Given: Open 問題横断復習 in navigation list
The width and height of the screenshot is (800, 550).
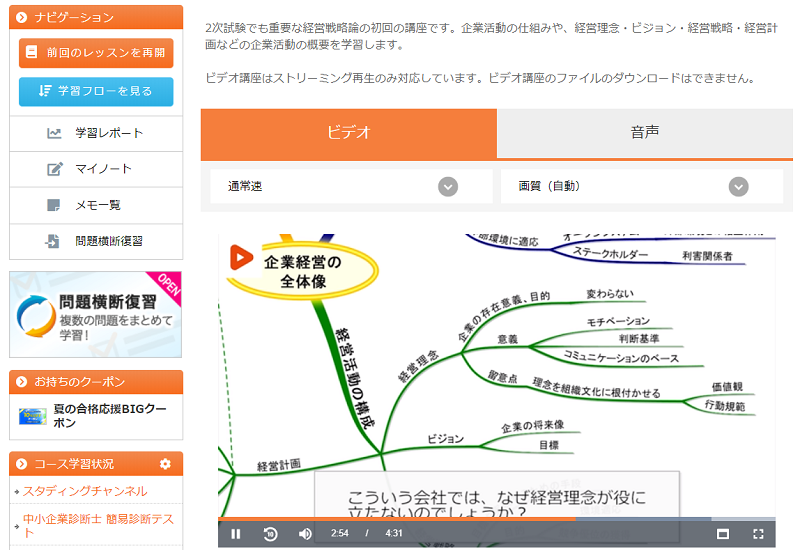Looking at the screenshot, I should coord(96,241).
